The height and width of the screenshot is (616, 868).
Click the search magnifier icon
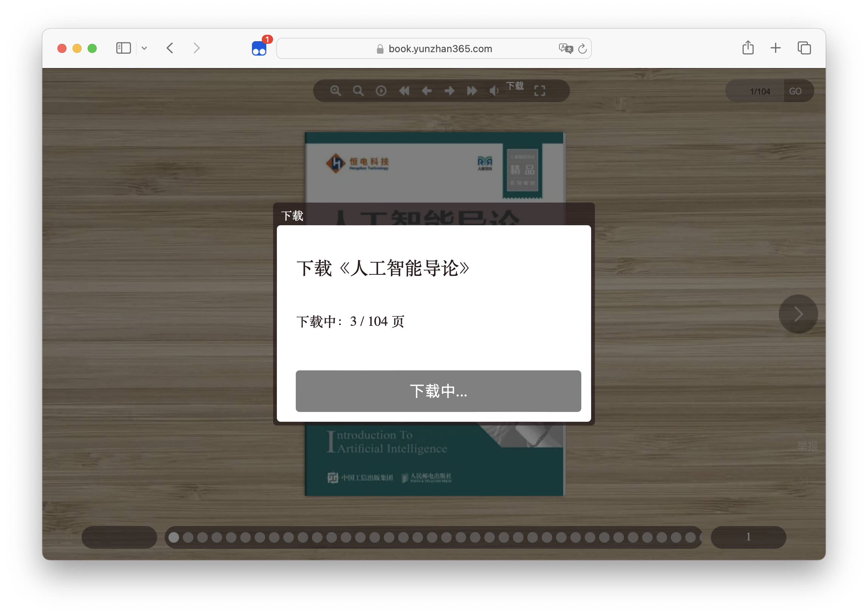click(358, 91)
